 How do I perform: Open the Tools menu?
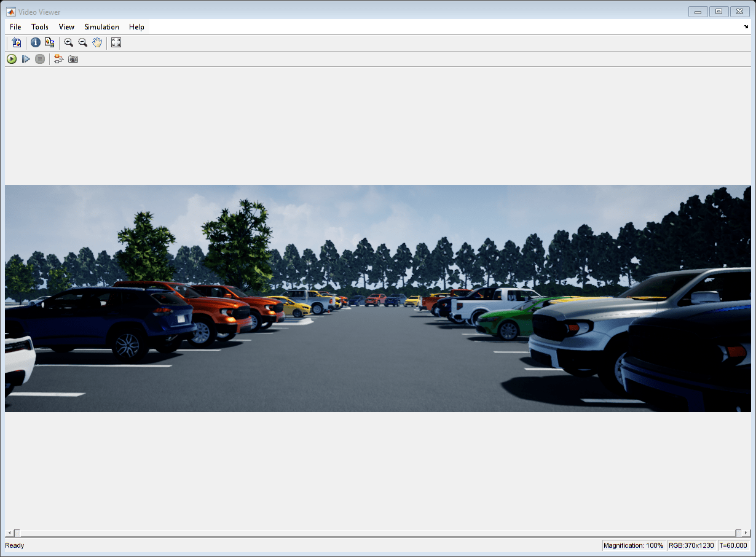[x=40, y=27]
